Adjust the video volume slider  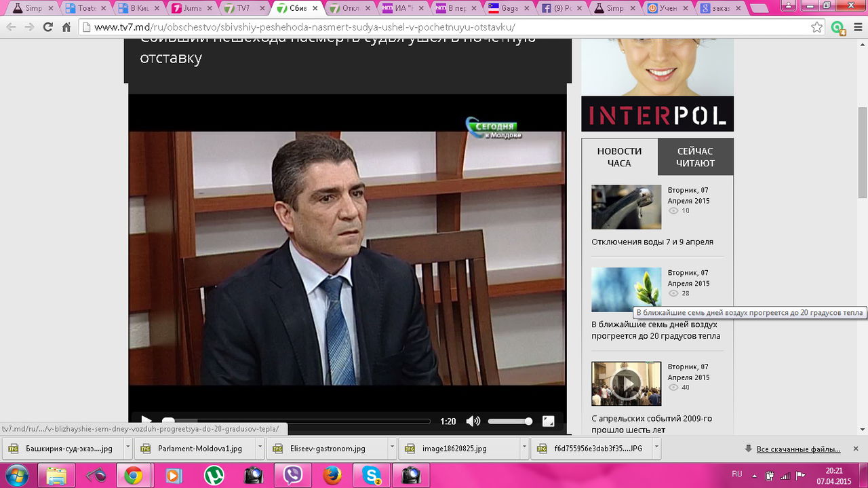[x=510, y=421]
